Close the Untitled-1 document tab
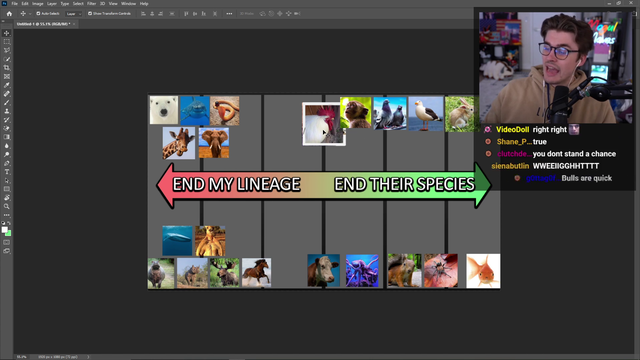 74,24
